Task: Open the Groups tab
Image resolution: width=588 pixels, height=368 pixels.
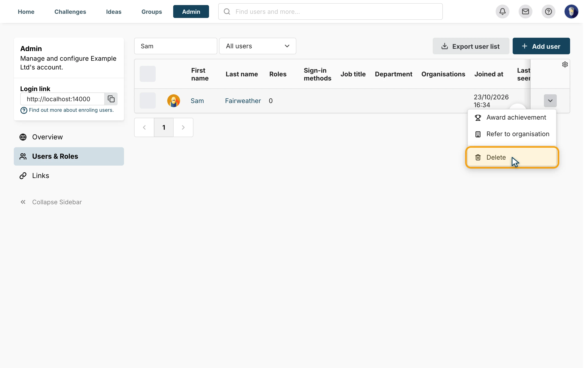Action: [152, 11]
